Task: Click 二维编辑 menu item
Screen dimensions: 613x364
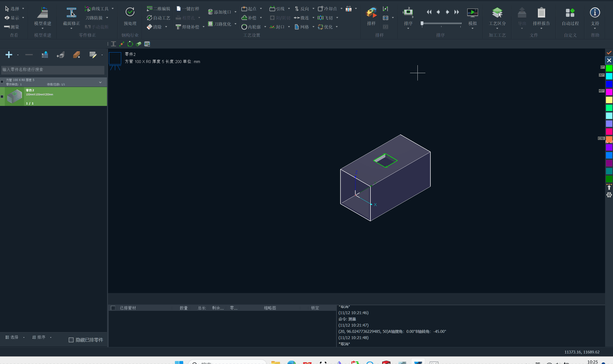Action: point(158,9)
